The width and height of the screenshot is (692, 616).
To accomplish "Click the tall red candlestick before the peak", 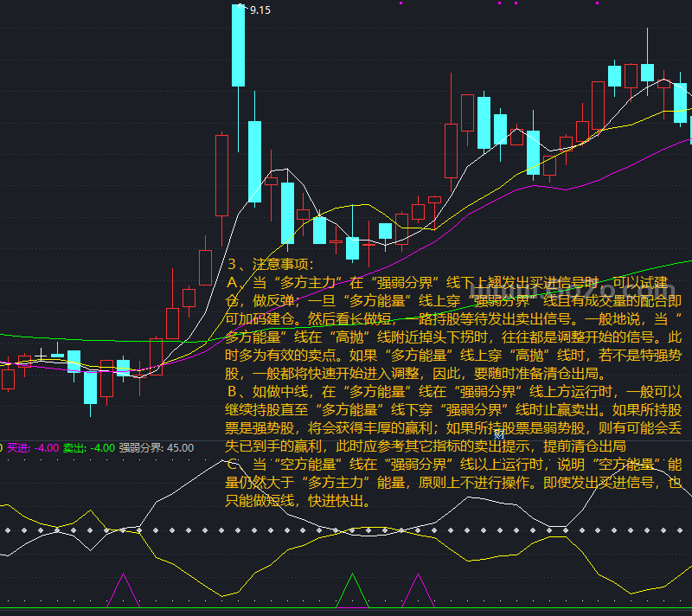I will click(221, 176).
